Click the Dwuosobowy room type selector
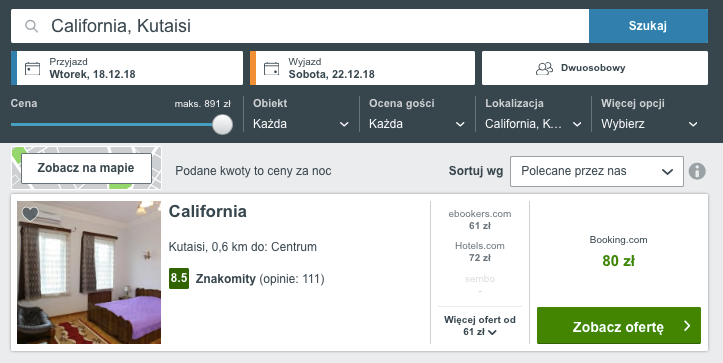Screen dimensions: 723x363 [x=595, y=68]
